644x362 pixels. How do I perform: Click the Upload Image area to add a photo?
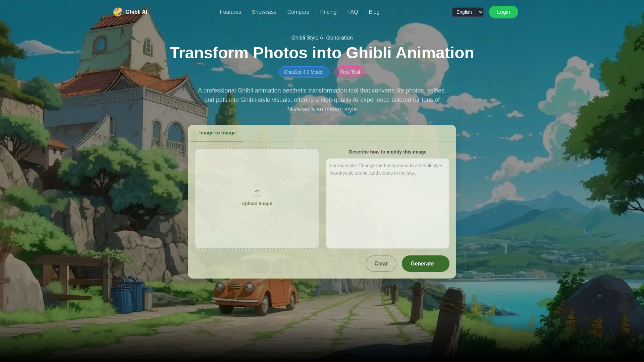click(x=257, y=198)
